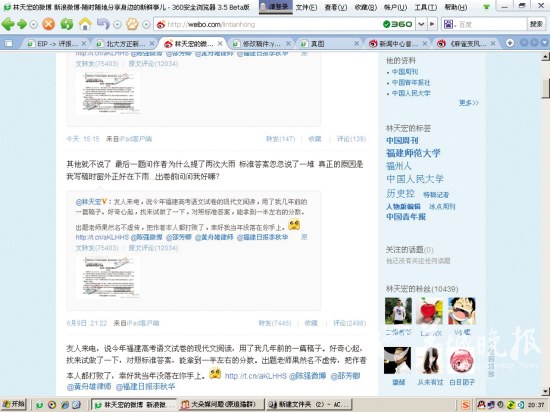Open the address bar history dropdown arrow

pyautogui.click(x=421, y=24)
